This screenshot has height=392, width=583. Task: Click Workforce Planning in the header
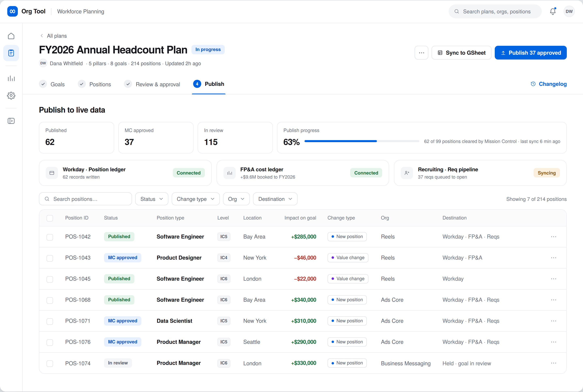pyautogui.click(x=81, y=12)
